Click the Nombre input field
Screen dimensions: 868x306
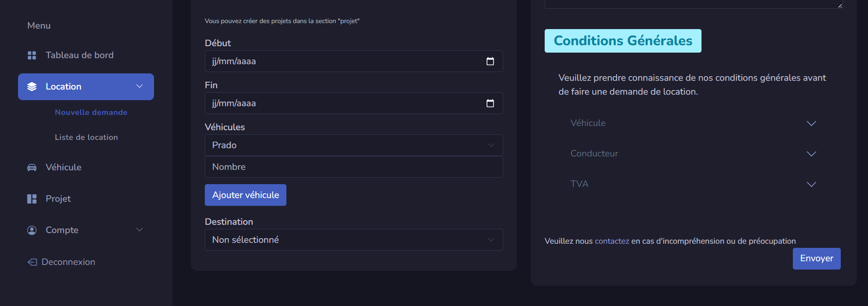point(354,167)
